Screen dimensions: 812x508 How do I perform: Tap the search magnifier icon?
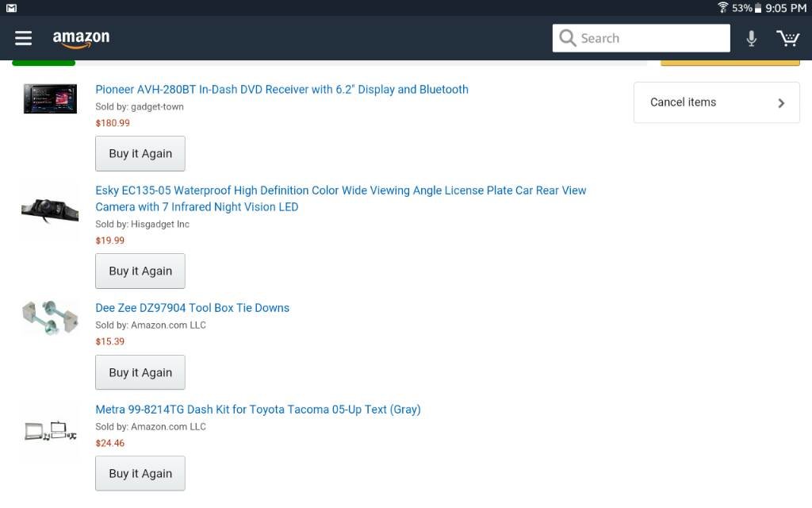coord(568,38)
